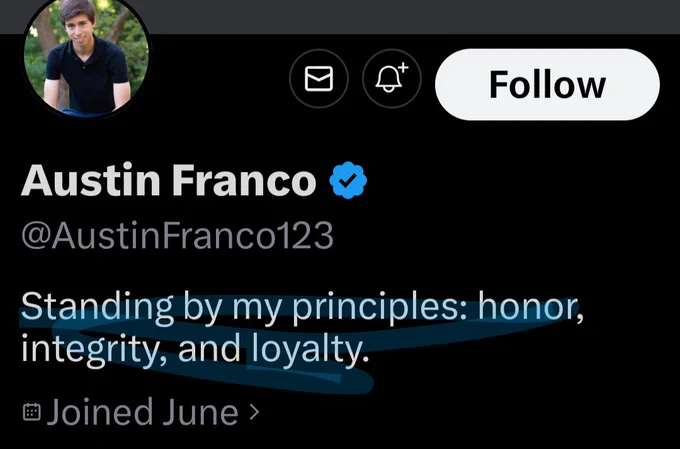680x449 pixels.
Task: Enable post notifications with bell icon
Action: 392,79
